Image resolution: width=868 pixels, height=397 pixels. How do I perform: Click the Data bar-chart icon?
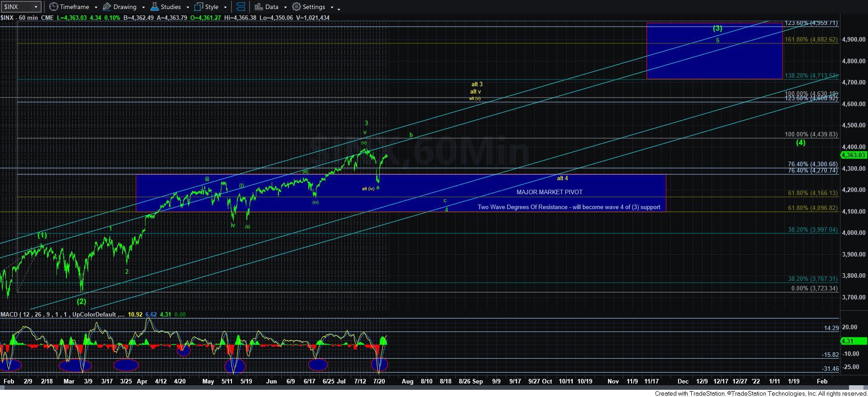259,7
